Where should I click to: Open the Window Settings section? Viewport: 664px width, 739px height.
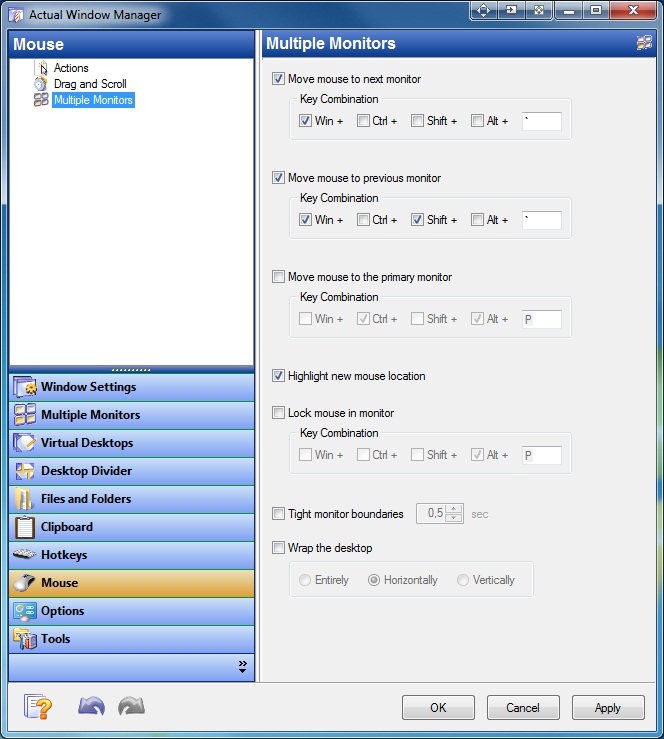(x=131, y=387)
